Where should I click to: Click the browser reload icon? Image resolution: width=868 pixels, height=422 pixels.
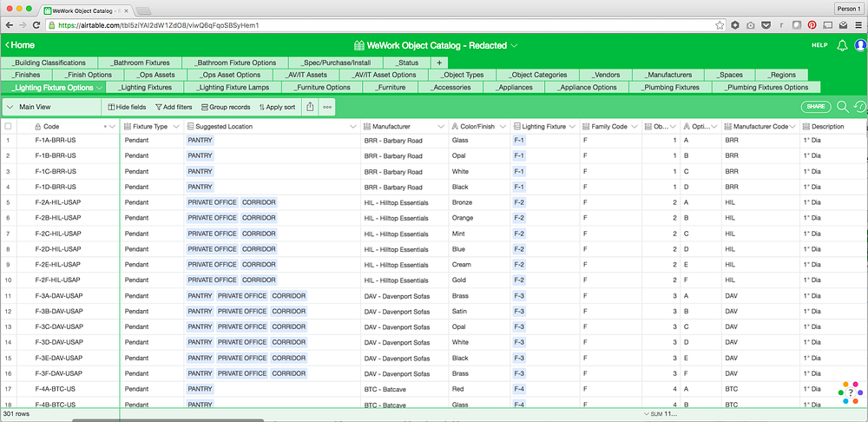(x=36, y=25)
